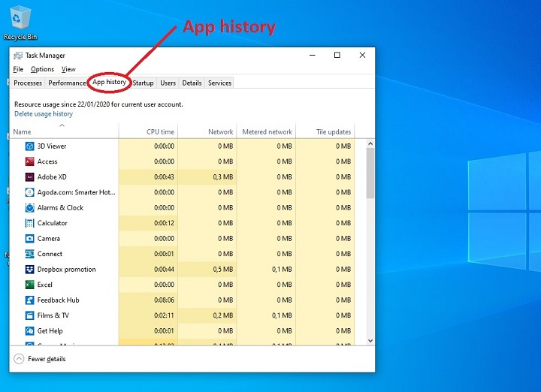Open the File menu
Viewport: 541px width, 392px height.
18,69
